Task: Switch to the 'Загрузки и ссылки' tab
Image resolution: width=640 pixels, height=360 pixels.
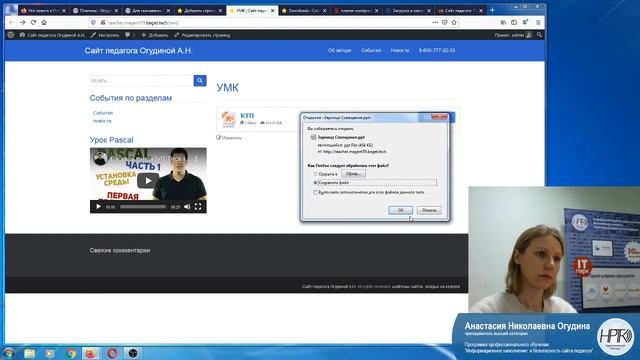Action: [409, 11]
